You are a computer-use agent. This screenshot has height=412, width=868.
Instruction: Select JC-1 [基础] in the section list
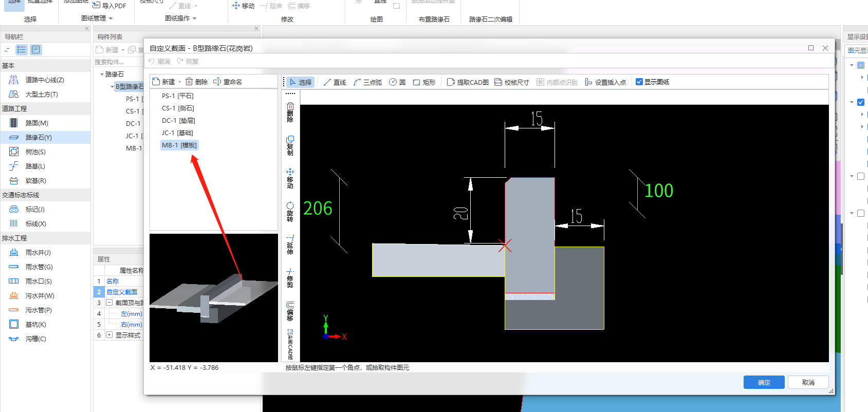178,133
